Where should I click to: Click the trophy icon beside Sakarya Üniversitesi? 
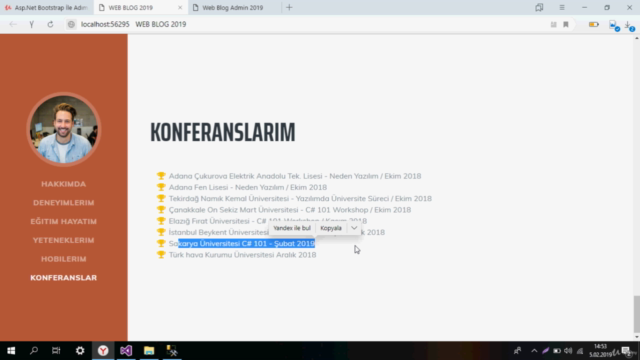coord(161,243)
